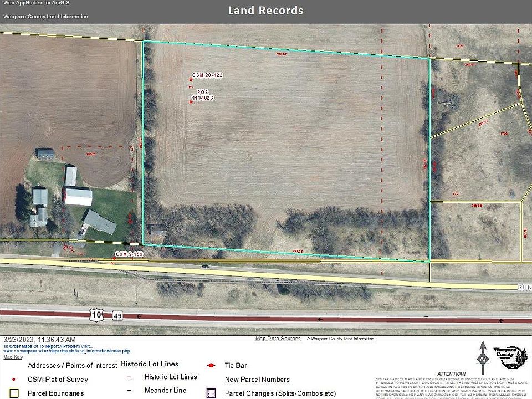The height and width of the screenshot is (399, 532).
Task: Select the CSM 3-153 map label
Action: tap(129, 254)
